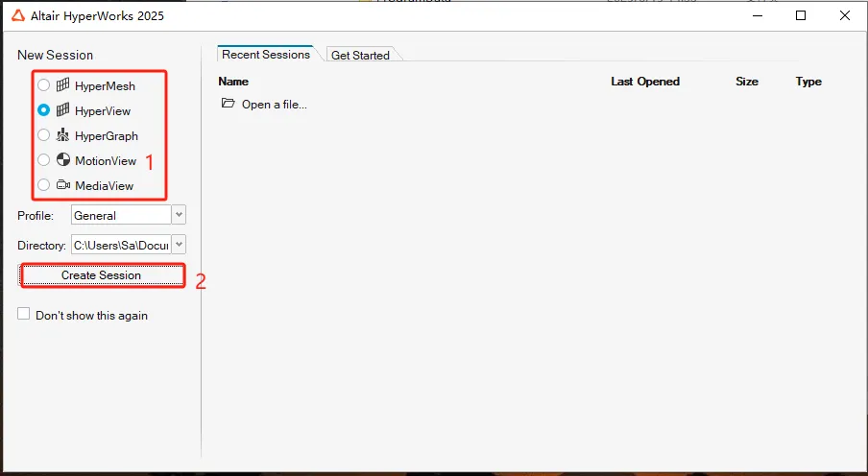868x476 pixels.
Task: Sort by the Type column header
Action: [x=808, y=82]
